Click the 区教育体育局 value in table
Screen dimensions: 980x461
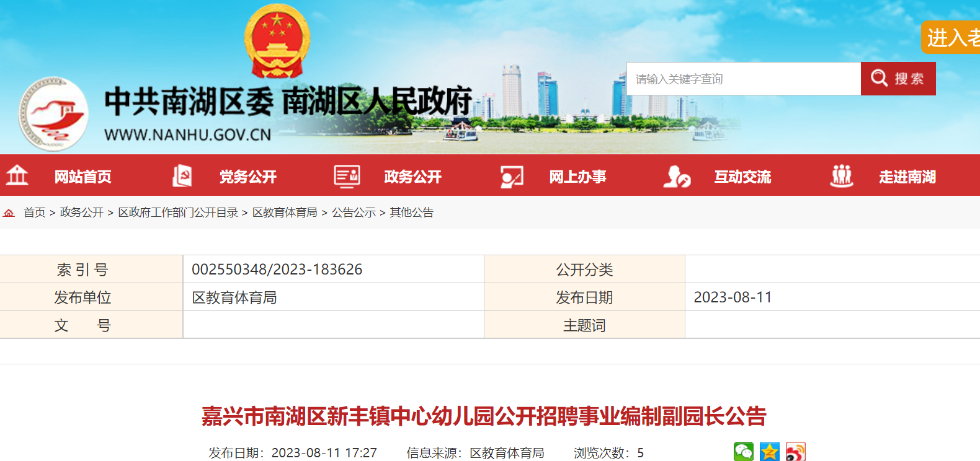click(x=234, y=297)
